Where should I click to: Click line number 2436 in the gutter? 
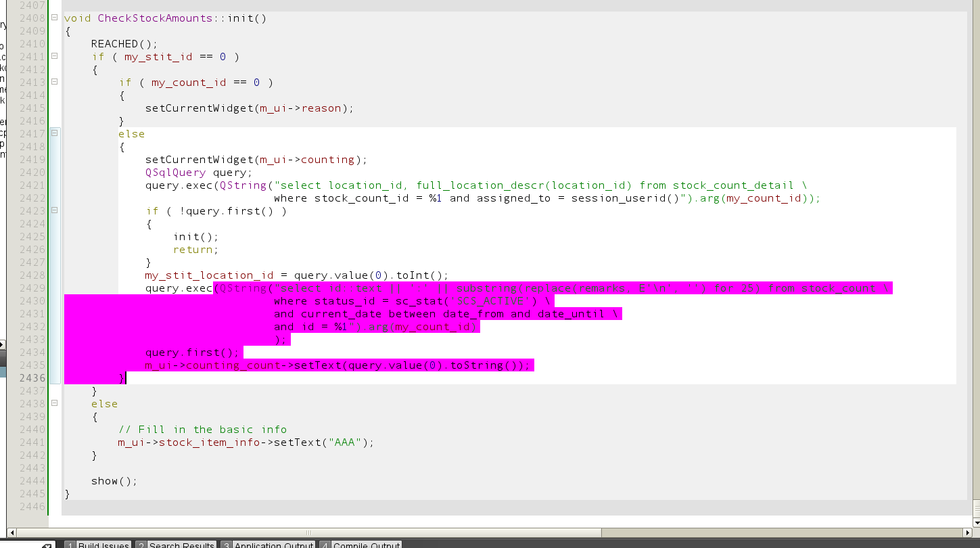click(x=32, y=378)
